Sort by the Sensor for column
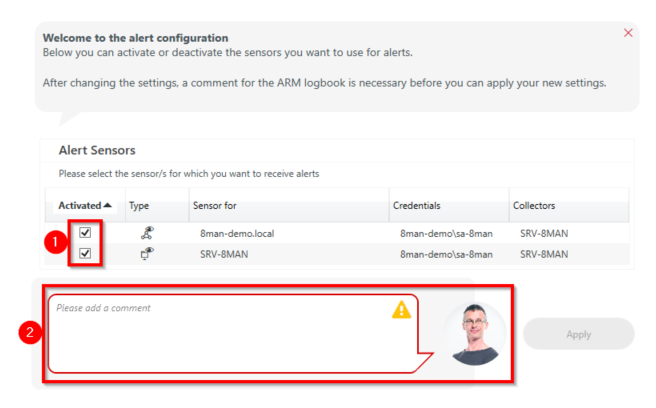This screenshot has height=408, width=656. coord(214,205)
